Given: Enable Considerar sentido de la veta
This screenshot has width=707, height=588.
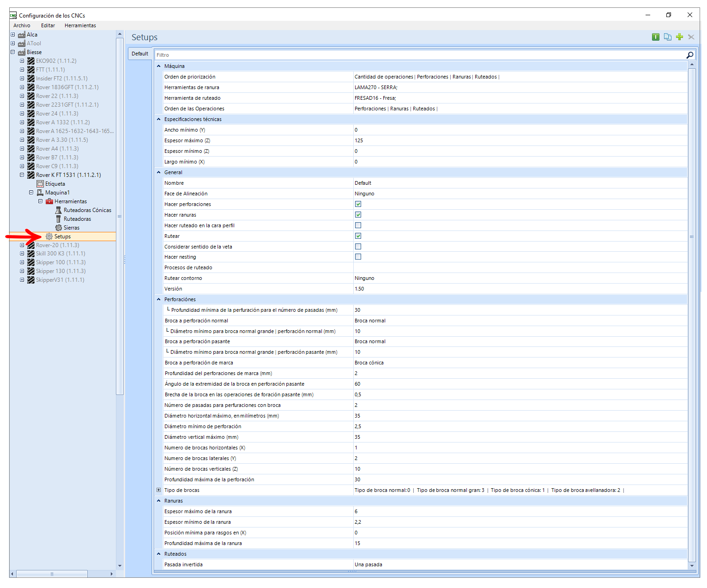Looking at the screenshot, I should tap(358, 247).
